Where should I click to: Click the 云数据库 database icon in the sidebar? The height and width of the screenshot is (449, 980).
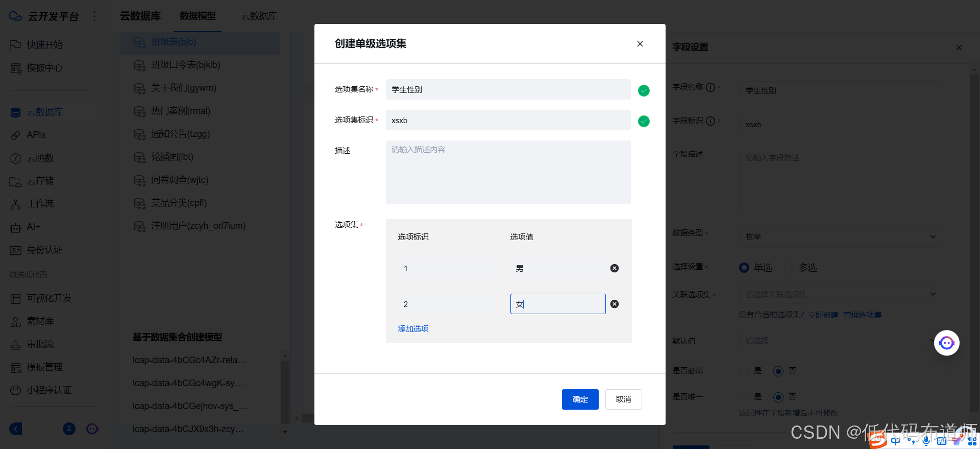[16, 112]
